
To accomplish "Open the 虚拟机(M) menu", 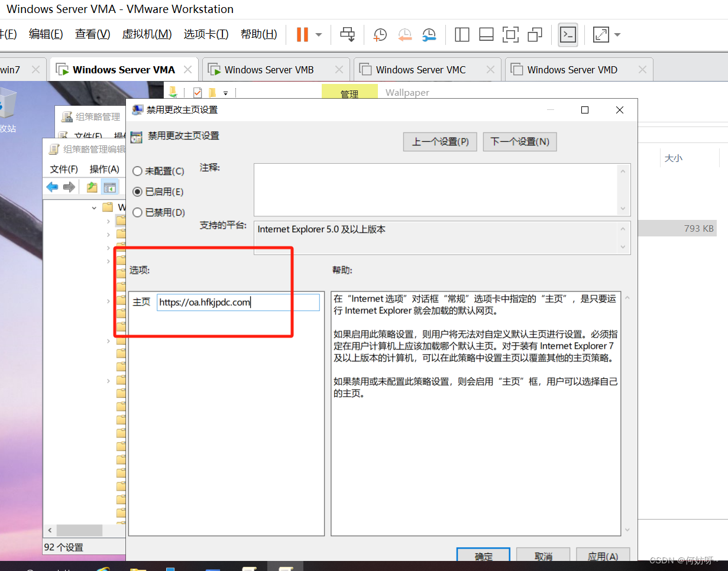I will coord(147,34).
